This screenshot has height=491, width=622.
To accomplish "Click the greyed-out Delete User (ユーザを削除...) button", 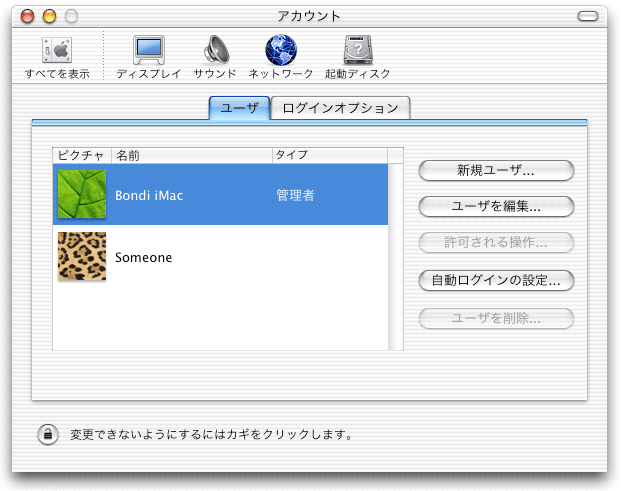I will pyautogui.click(x=496, y=319).
